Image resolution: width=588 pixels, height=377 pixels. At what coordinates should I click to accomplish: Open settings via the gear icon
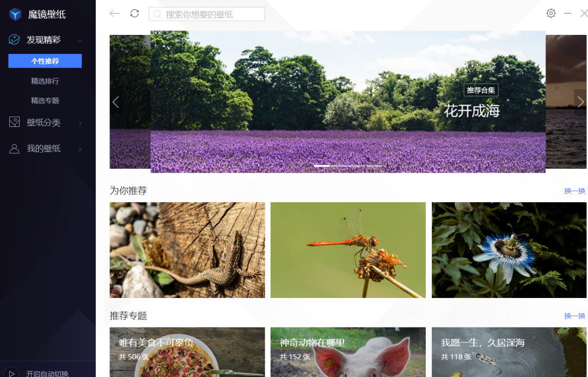click(x=551, y=14)
